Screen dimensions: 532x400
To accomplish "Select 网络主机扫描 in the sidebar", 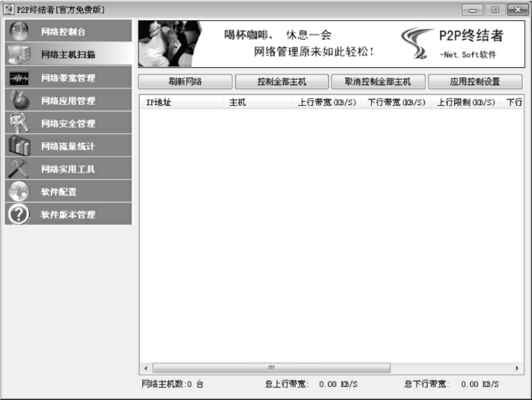I will pos(68,54).
